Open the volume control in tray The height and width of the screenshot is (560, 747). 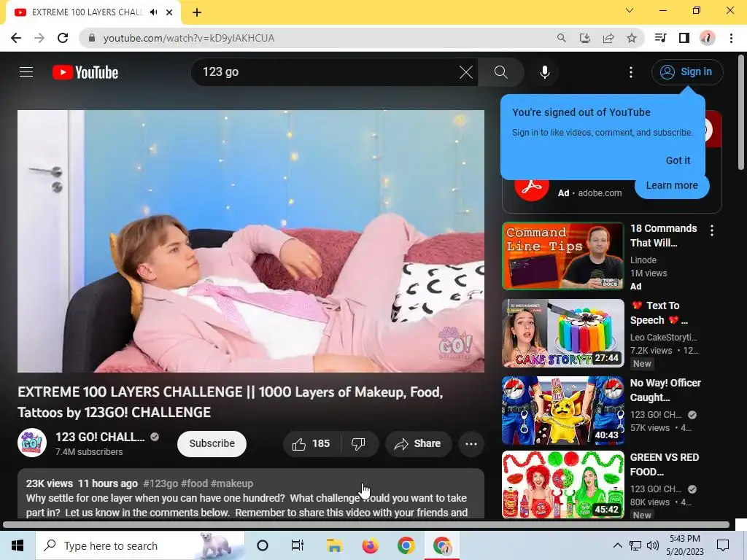pos(653,545)
